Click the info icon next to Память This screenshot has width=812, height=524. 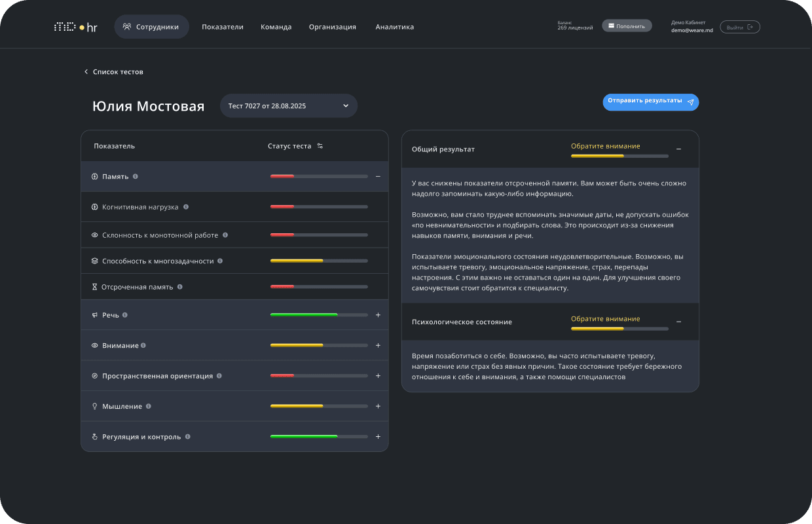[136, 176]
